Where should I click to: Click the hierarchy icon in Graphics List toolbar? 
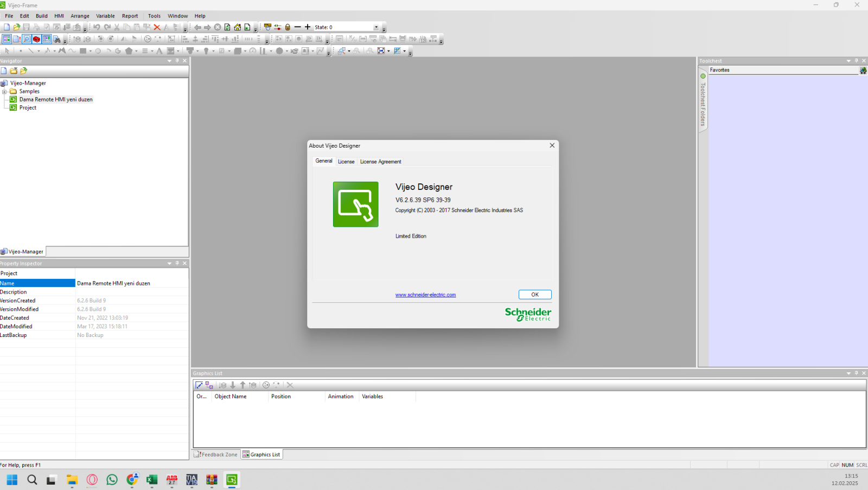pyautogui.click(x=209, y=385)
